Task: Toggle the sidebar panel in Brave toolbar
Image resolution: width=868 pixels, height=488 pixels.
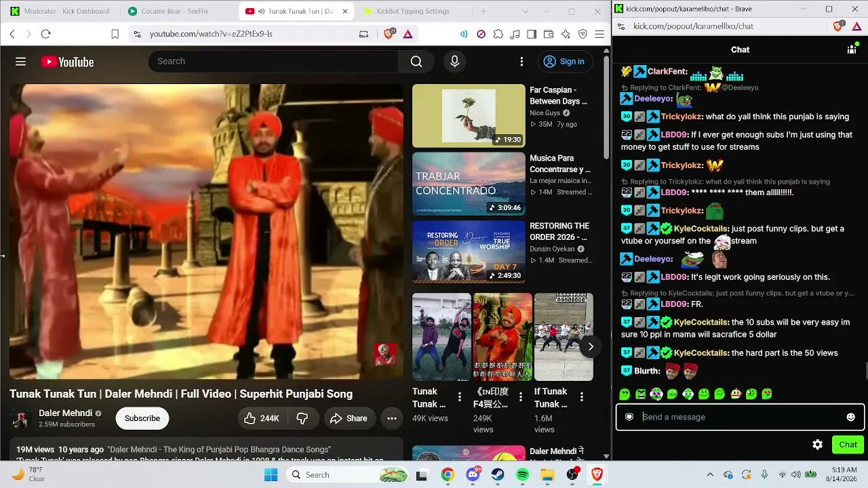Action: (x=532, y=34)
